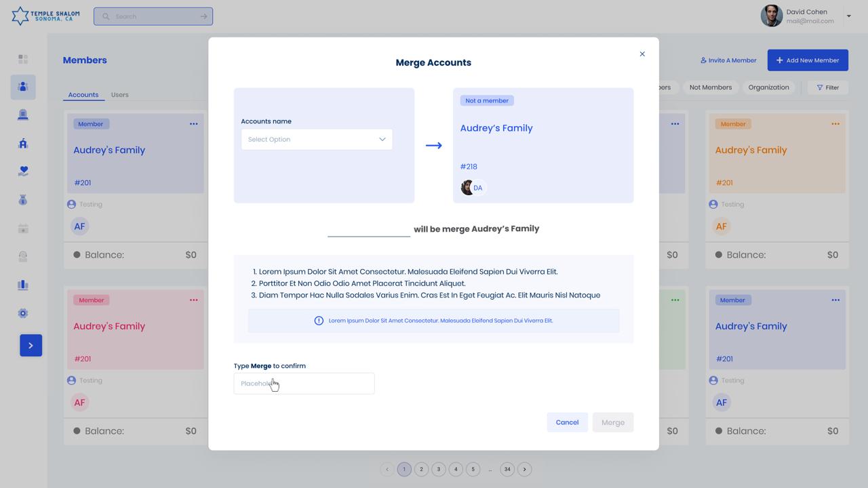Open the dashboard grid icon in sidebar

pos(23,59)
